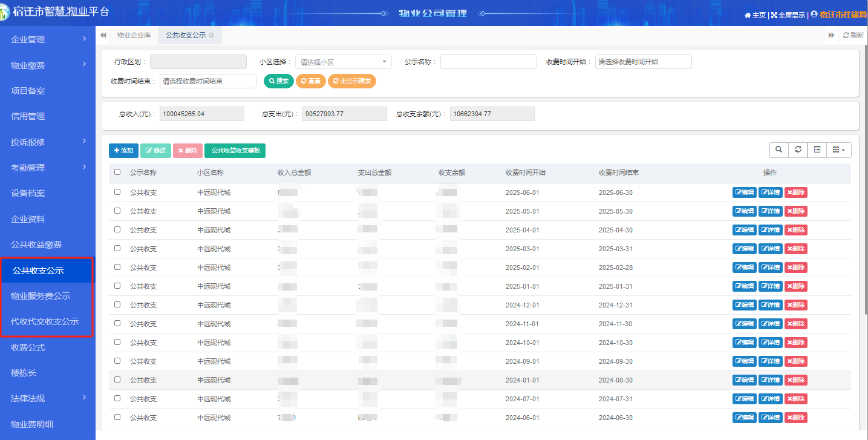Open the 小区选择 dropdown
Screen dimensions: 868x440
(x=344, y=62)
